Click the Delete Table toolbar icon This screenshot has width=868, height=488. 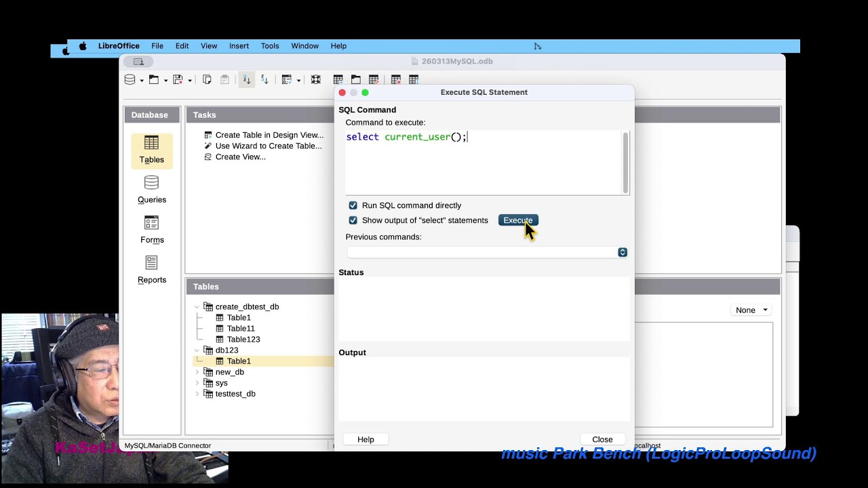[396, 79]
